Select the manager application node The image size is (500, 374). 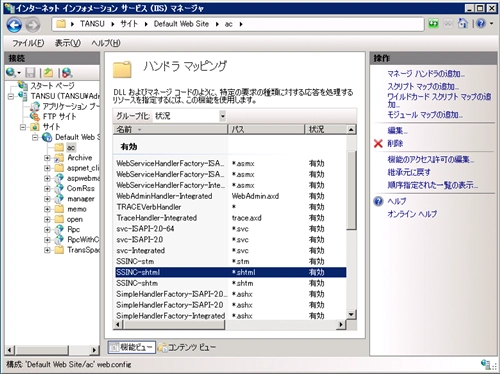point(81,199)
